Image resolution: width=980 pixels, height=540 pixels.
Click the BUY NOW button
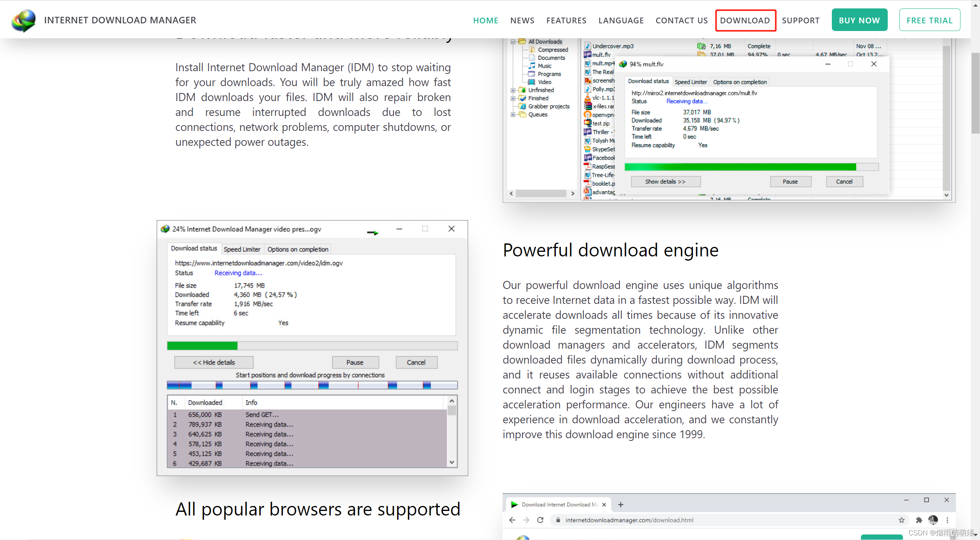[859, 20]
